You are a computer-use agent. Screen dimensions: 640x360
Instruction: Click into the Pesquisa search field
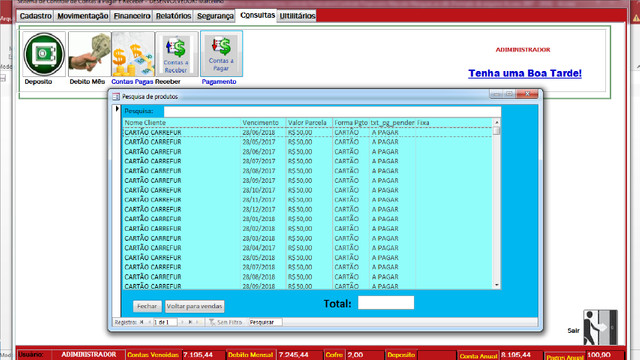[332, 111]
